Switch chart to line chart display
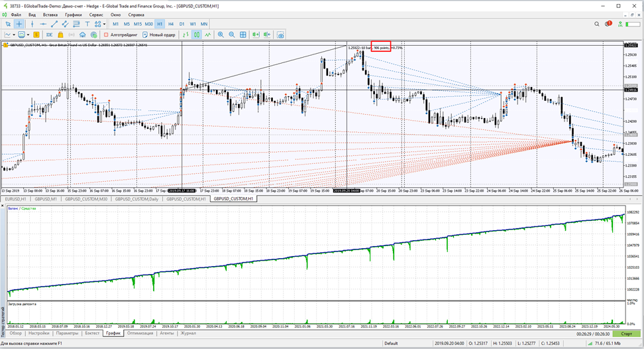 point(208,35)
